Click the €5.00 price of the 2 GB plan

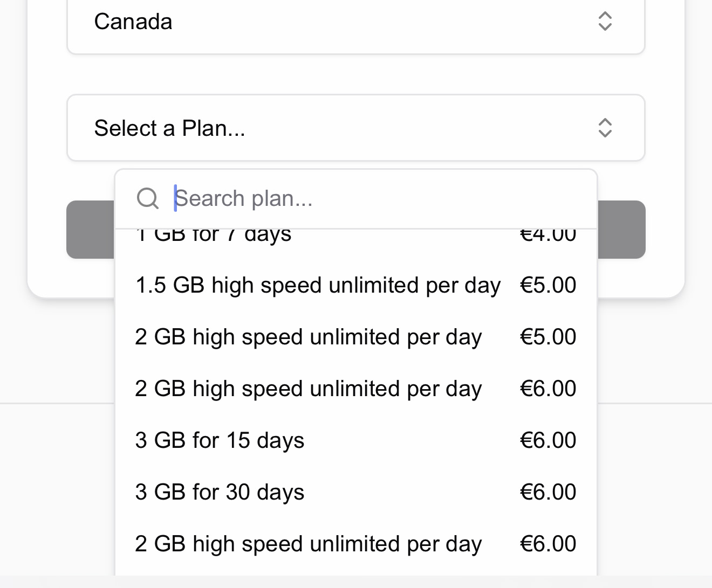point(548,337)
